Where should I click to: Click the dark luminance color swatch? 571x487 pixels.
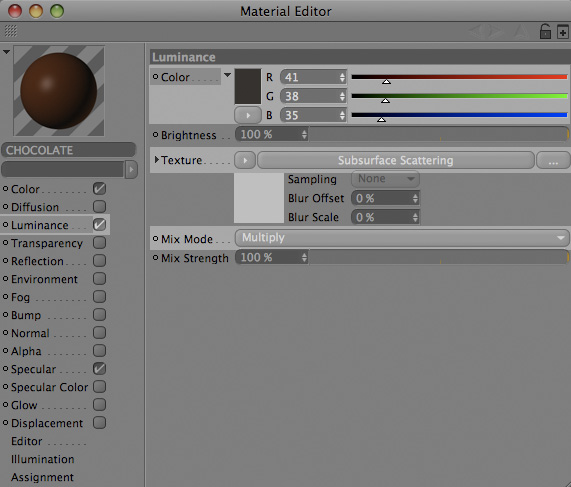point(248,86)
